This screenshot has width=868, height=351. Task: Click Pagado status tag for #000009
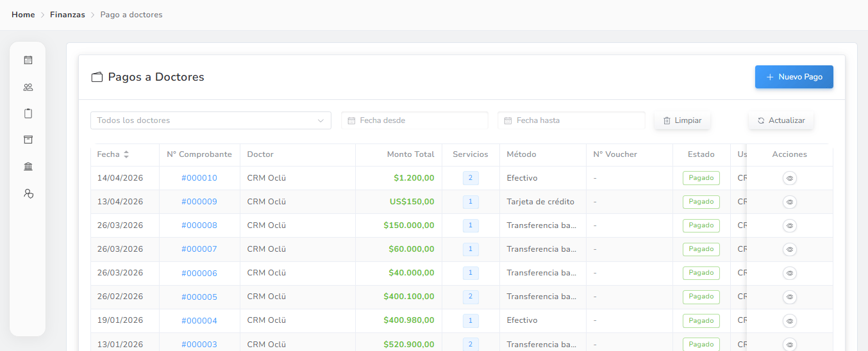pos(701,202)
